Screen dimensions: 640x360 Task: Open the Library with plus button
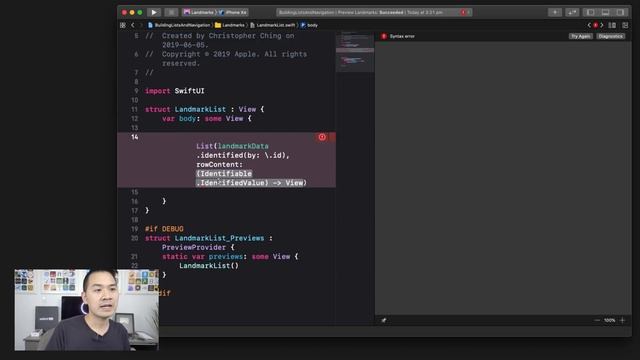(555, 12)
